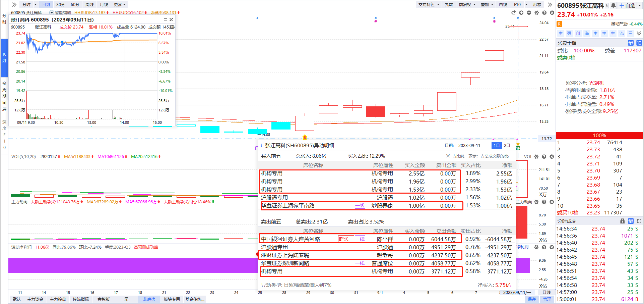This screenshot has width=644, height=304.
Task: Click the lock icon in 分时成交 header
Action: point(622,221)
